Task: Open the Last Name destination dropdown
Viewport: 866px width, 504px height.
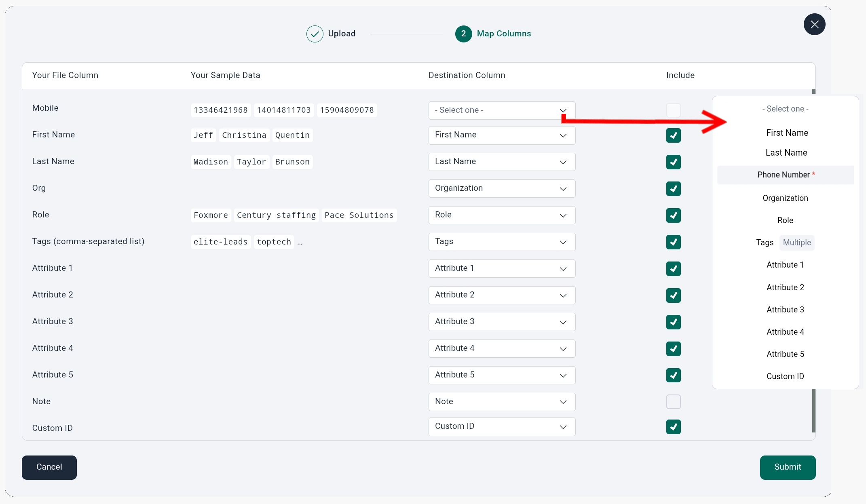Action: point(501,162)
